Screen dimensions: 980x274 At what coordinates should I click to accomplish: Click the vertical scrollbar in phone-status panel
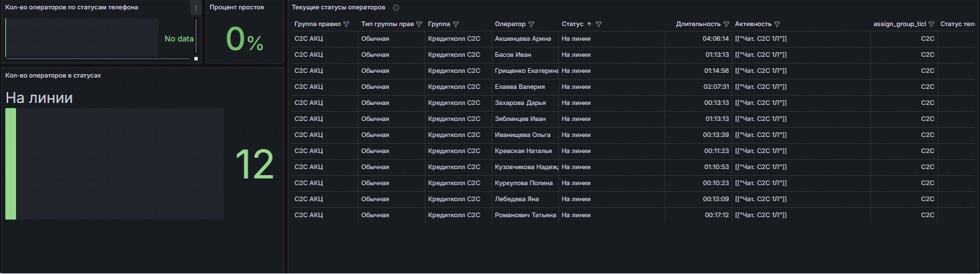coord(196,37)
